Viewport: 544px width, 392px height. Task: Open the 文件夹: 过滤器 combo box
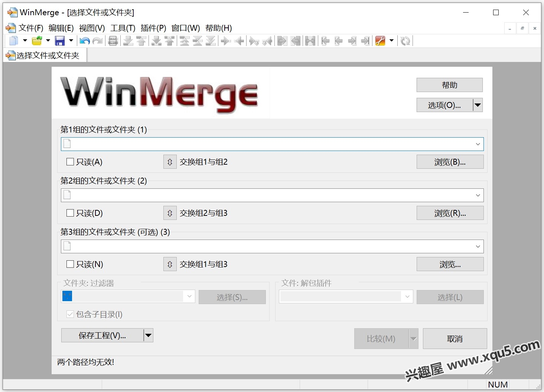tap(128, 296)
